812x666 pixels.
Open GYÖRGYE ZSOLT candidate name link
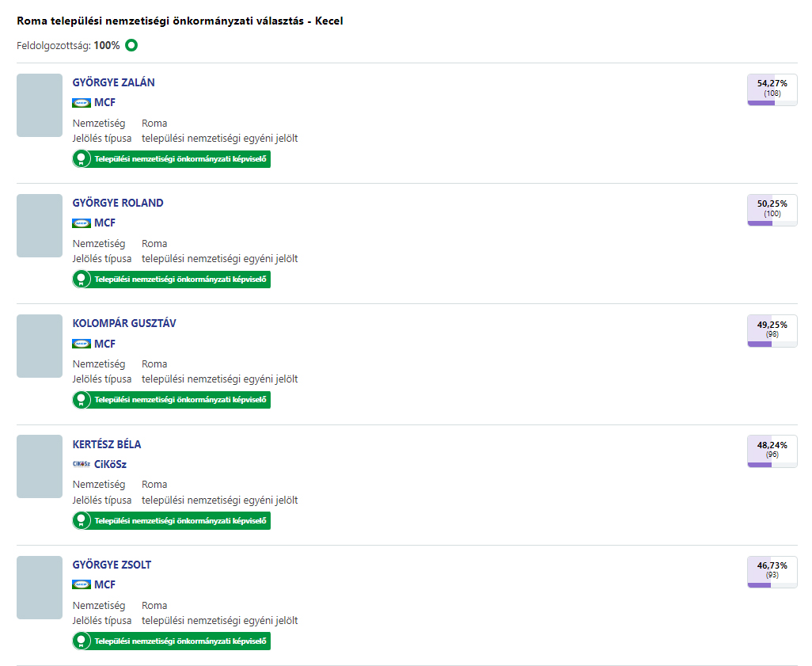click(112, 565)
